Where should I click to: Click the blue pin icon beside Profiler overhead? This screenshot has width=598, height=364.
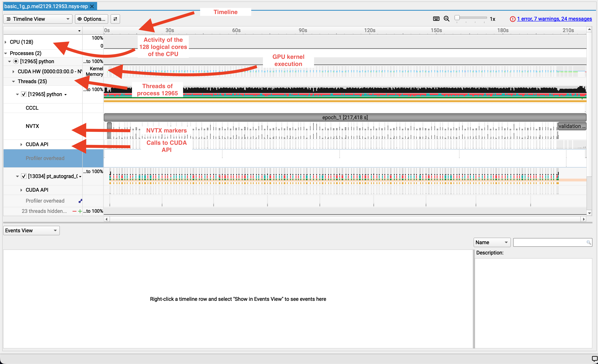80,201
